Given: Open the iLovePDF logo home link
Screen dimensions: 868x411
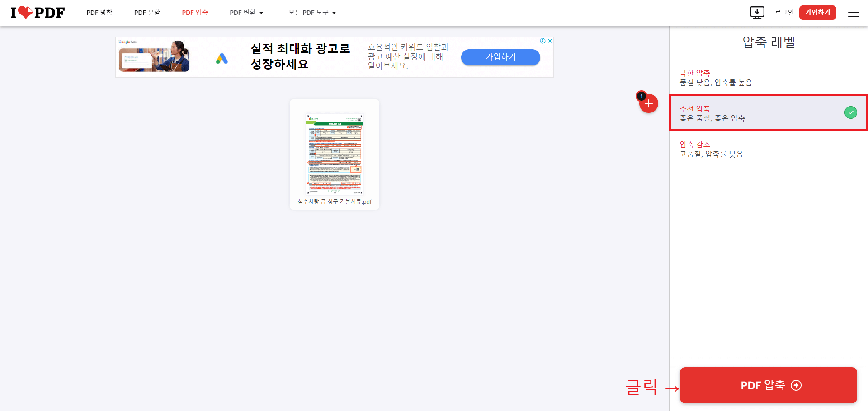Looking at the screenshot, I should (x=38, y=13).
